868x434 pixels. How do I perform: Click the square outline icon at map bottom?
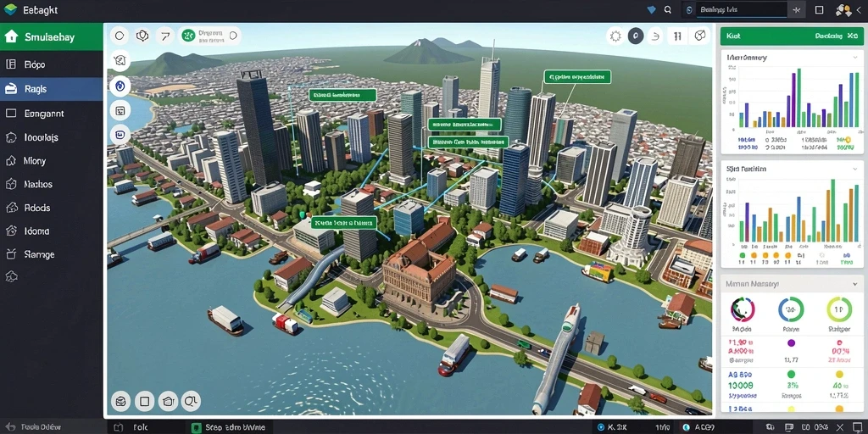(x=144, y=401)
